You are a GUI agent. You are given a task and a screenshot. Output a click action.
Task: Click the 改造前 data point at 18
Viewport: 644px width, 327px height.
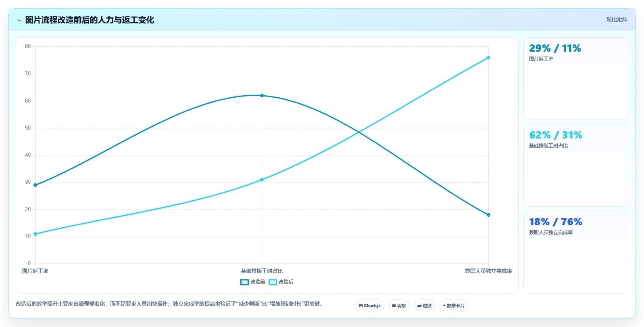488,215
